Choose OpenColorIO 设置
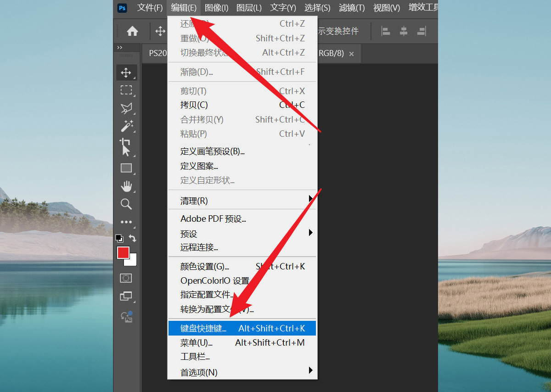Image resolution: width=551 pixels, height=392 pixels. pos(242,281)
